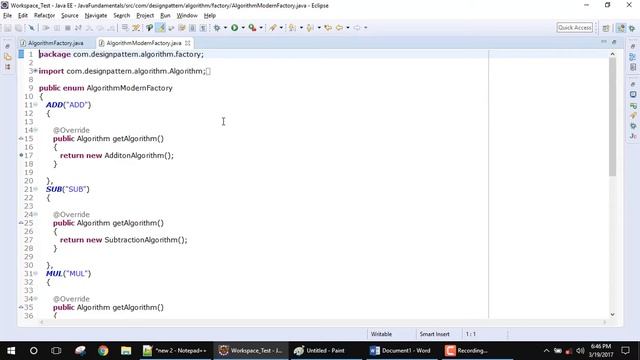The width and height of the screenshot is (640, 360).
Task: Click the Disconnect toolbar icon
Action: click(78, 28)
